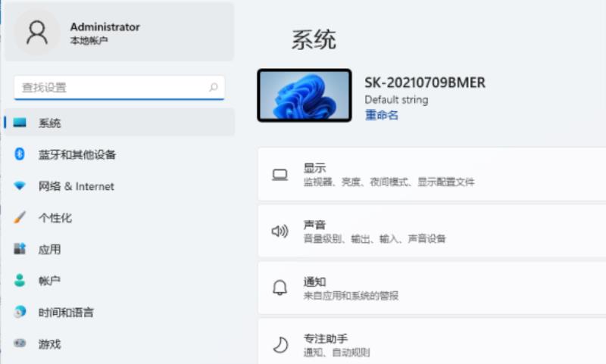Click the 重命名 link to rename PC
This screenshot has height=364, width=606.
coord(382,114)
